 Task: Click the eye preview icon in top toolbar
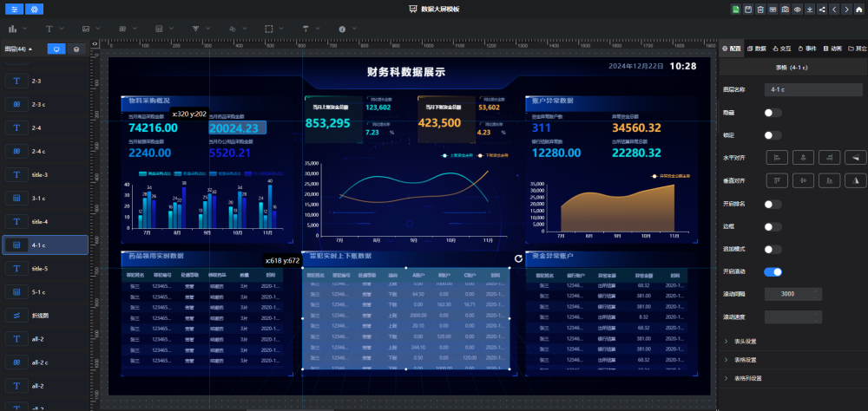coord(798,10)
